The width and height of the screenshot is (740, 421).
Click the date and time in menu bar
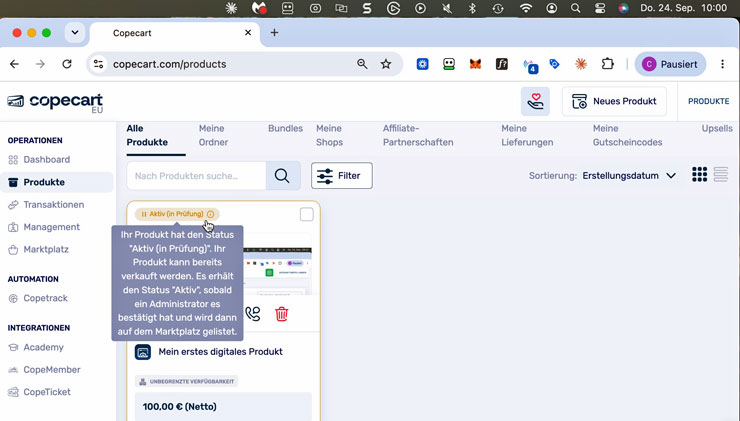pyautogui.click(x=683, y=8)
